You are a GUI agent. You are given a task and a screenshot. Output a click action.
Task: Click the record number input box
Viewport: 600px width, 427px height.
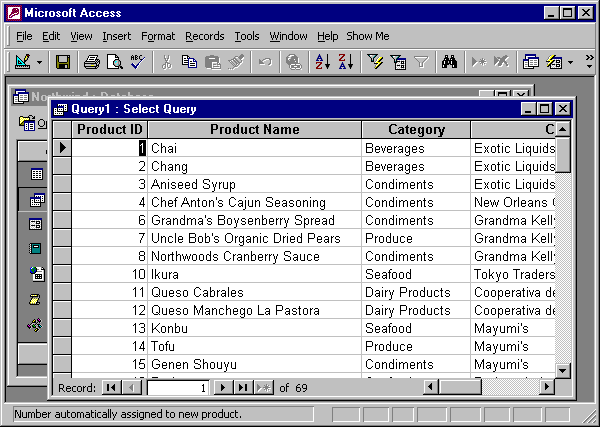click(178, 388)
